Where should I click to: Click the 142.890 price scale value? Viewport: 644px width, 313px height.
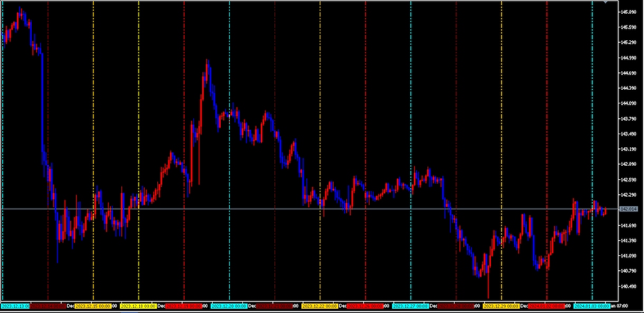pyautogui.click(x=629, y=165)
